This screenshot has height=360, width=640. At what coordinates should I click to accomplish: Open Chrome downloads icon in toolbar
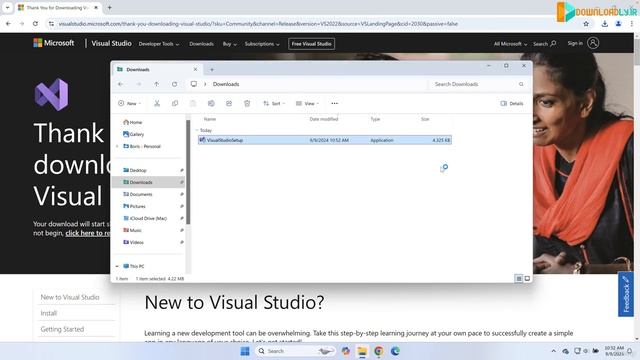(604, 24)
